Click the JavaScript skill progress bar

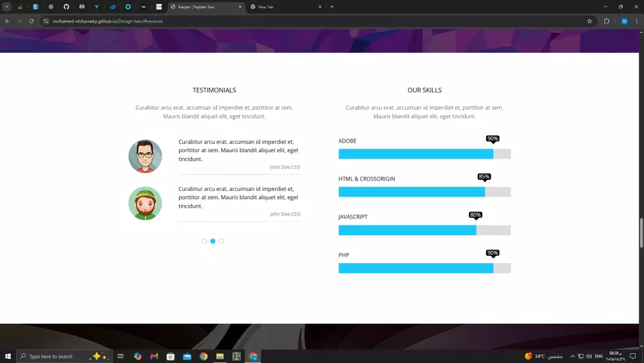tap(424, 230)
